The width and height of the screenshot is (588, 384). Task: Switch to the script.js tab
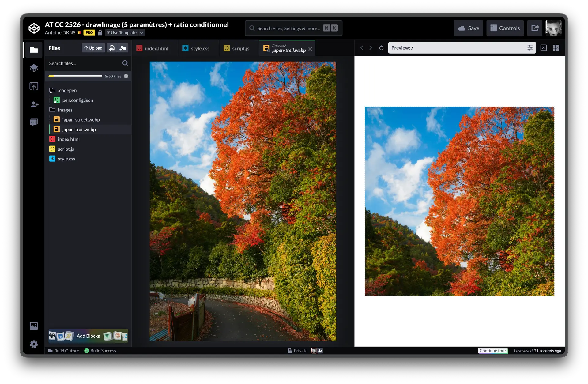[237, 48]
